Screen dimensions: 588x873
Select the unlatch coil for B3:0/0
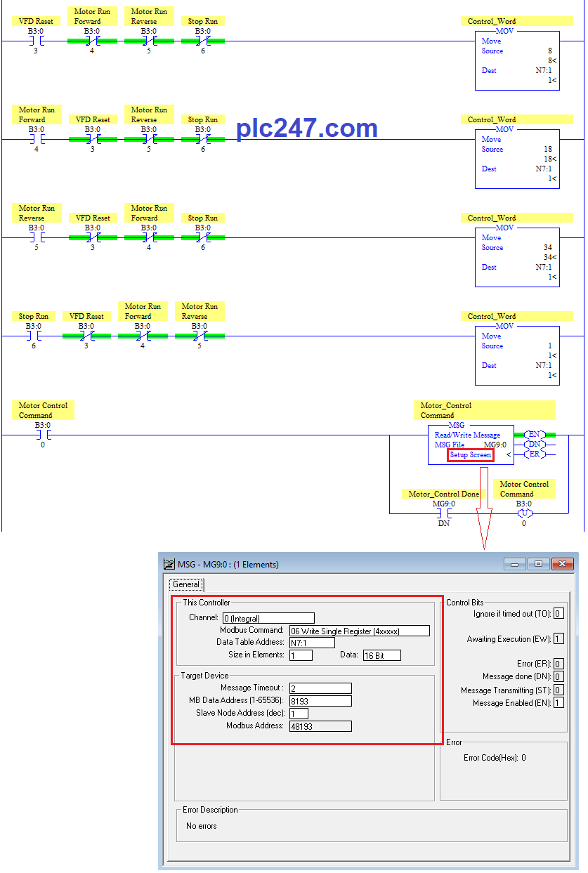click(x=524, y=513)
